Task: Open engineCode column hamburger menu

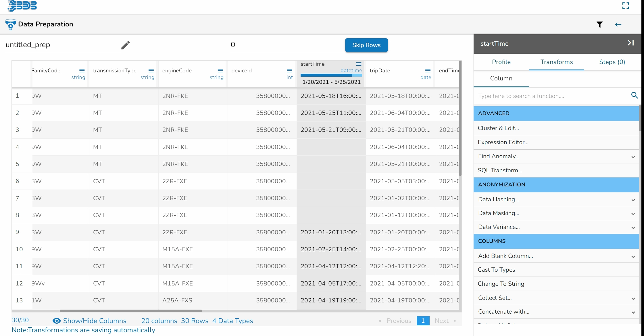Action: [220, 71]
